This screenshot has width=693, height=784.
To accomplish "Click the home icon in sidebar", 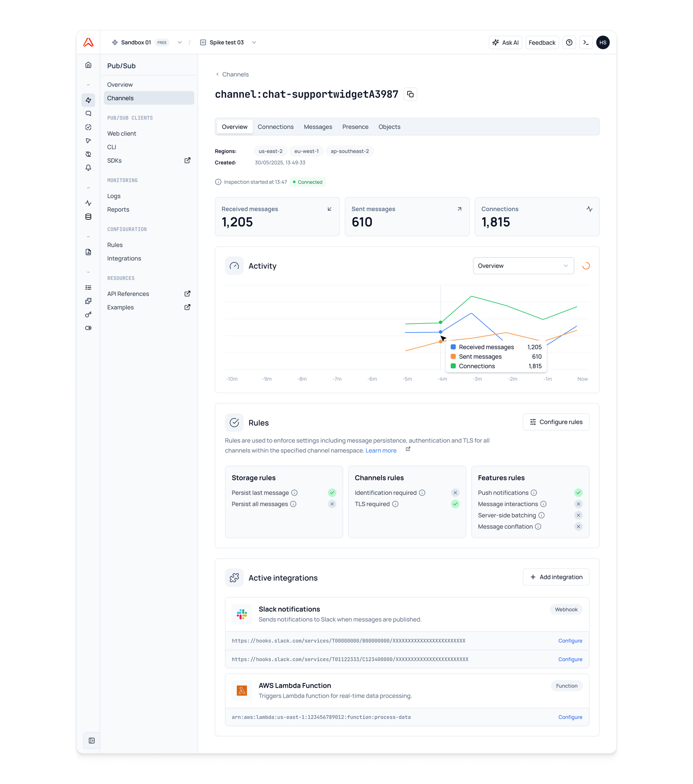I will point(88,65).
